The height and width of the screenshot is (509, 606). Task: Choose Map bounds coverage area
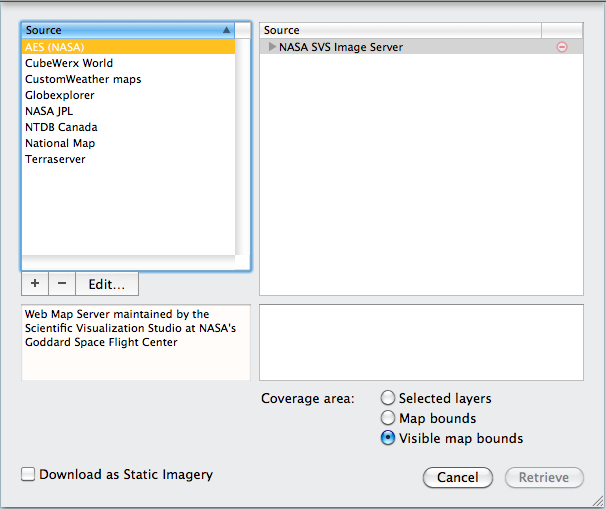(x=388, y=418)
